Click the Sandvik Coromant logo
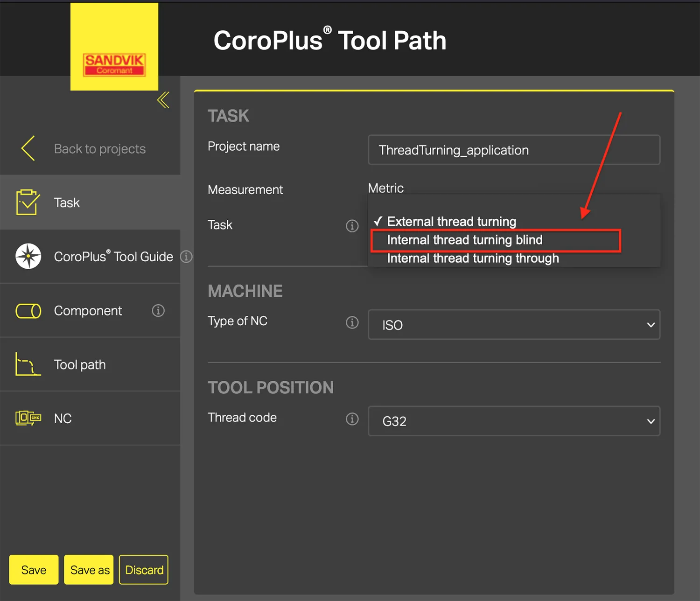Screen dimensions: 700x601 click(x=114, y=64)
